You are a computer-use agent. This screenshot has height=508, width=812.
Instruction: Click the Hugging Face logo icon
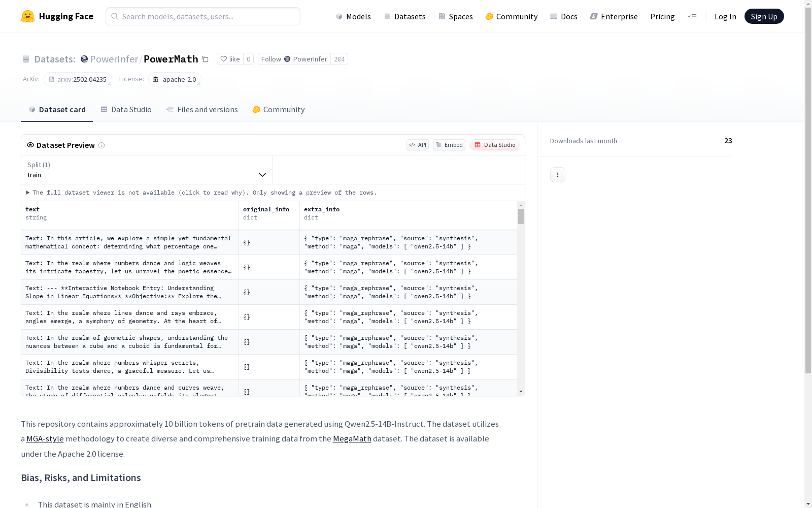[x=28, y=16]
